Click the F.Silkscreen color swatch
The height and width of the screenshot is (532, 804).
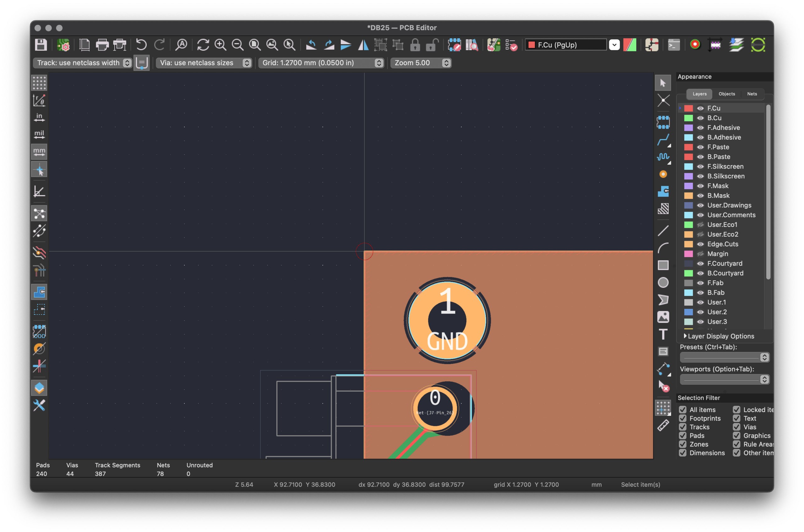tap(688, 167)
